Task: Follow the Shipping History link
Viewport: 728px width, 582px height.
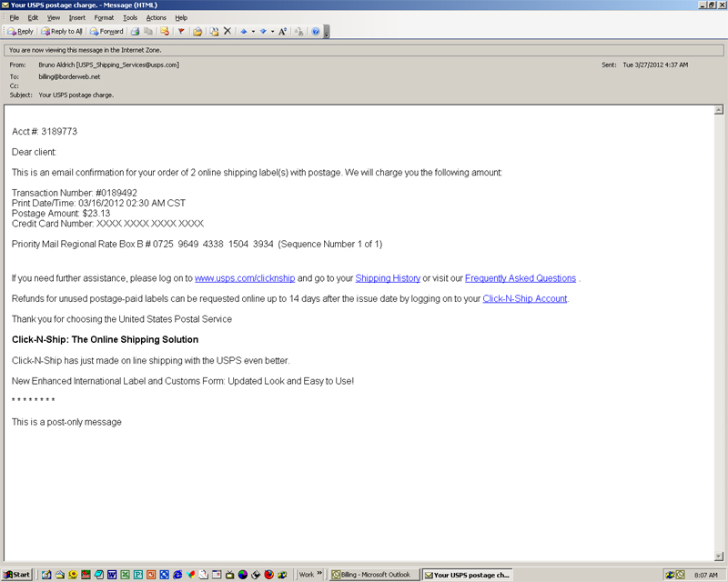Action: 388,278
